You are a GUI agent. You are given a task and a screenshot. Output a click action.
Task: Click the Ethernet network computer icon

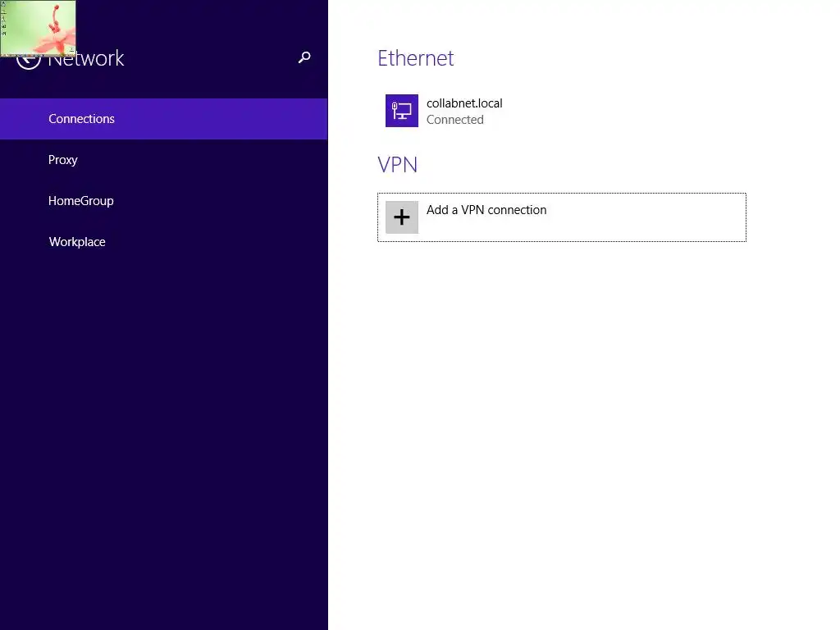pyautogui.click(x=402, y=111)
